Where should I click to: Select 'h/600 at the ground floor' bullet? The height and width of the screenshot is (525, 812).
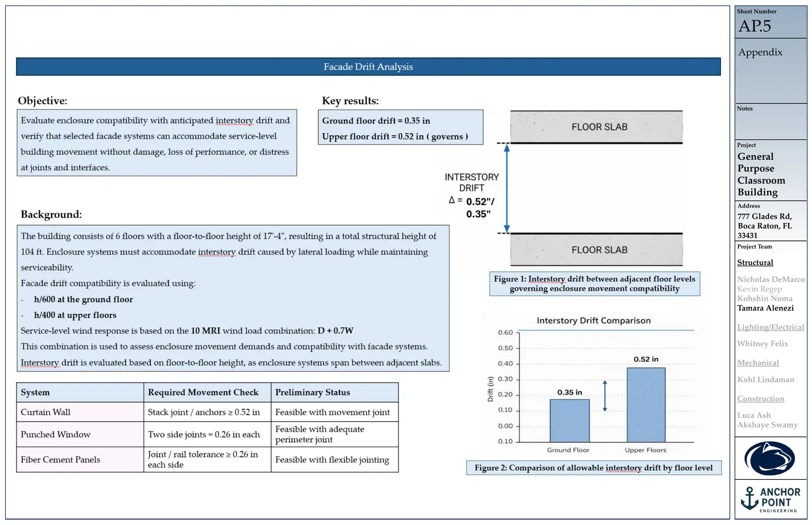(83, 299)
